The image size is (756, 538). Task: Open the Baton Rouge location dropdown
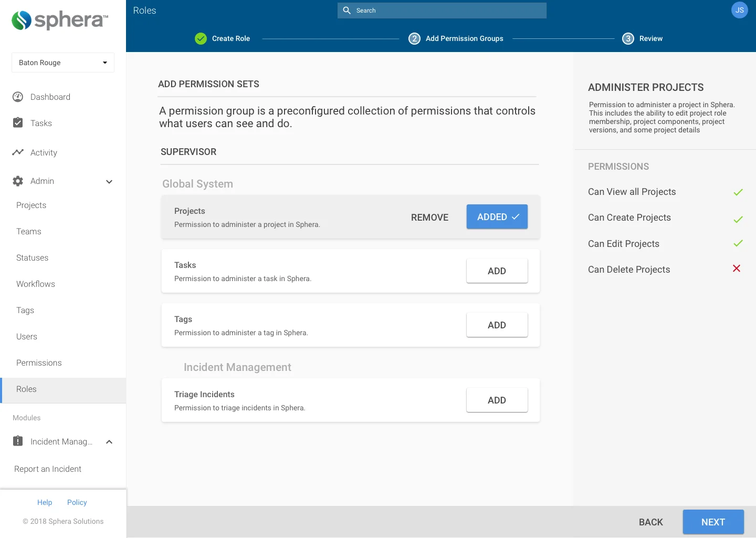pyautogui.click(x=63, y=63)
